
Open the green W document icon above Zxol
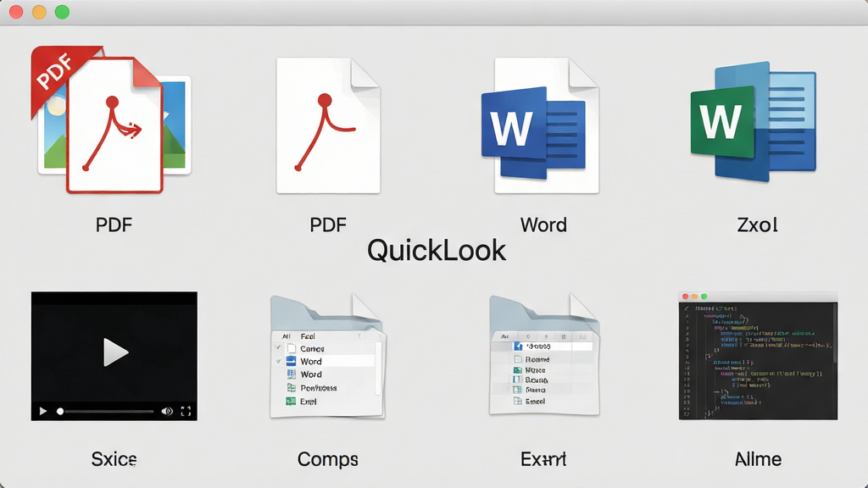[754, 122]
